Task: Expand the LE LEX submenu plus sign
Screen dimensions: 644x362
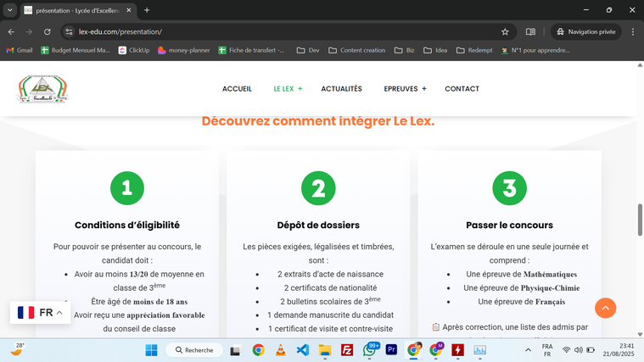Action: click(x=300, y=89)
